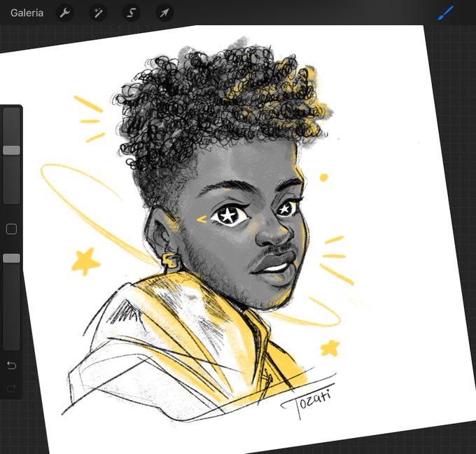Adjust the brush opacity slider handle
Viewport: 476px width, 454px height.
[11, 259]
